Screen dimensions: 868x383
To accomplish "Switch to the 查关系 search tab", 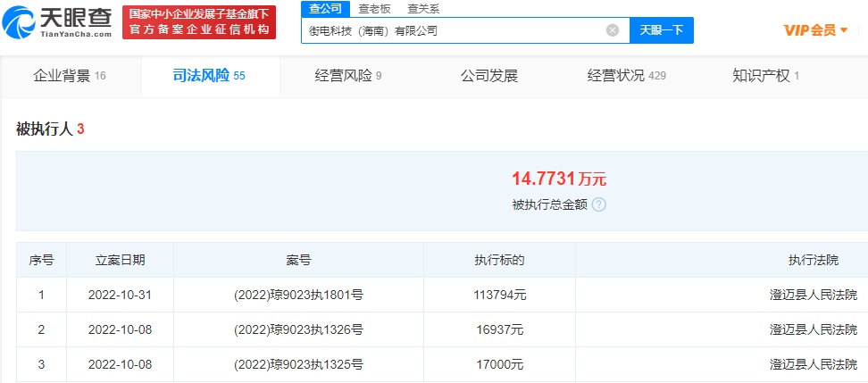I will (x=423, y=9).
